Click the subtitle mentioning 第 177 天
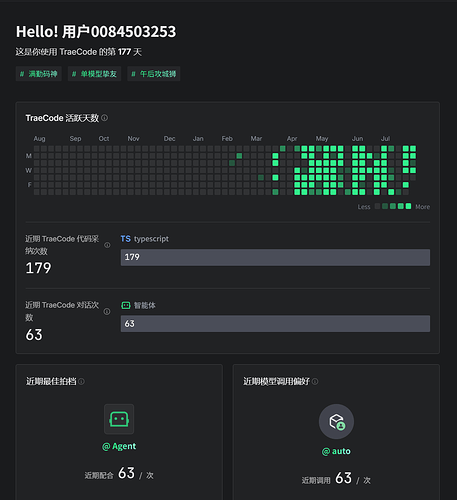Image resolution: width=457 pixels, height=500 pixels. coord(79,52)
